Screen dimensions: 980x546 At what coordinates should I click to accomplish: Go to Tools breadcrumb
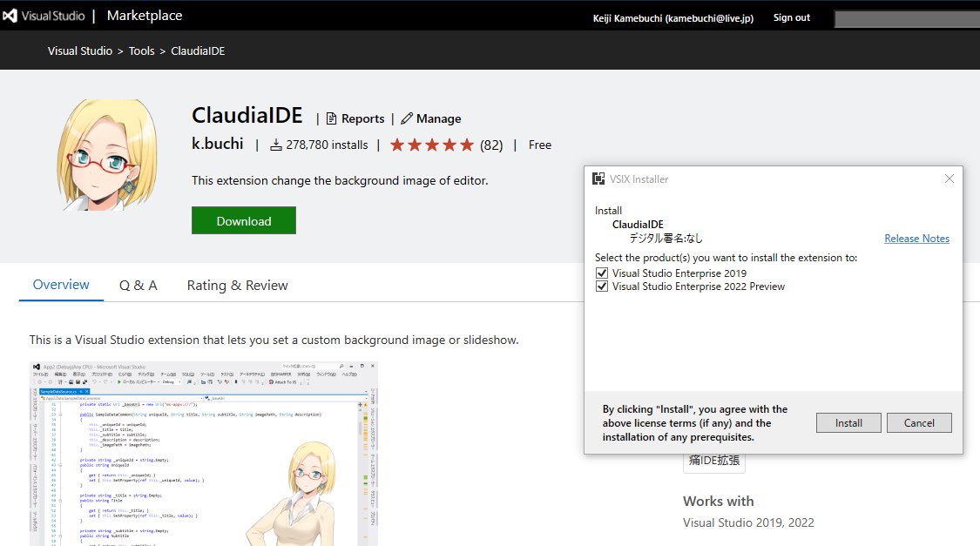[141, 51]
